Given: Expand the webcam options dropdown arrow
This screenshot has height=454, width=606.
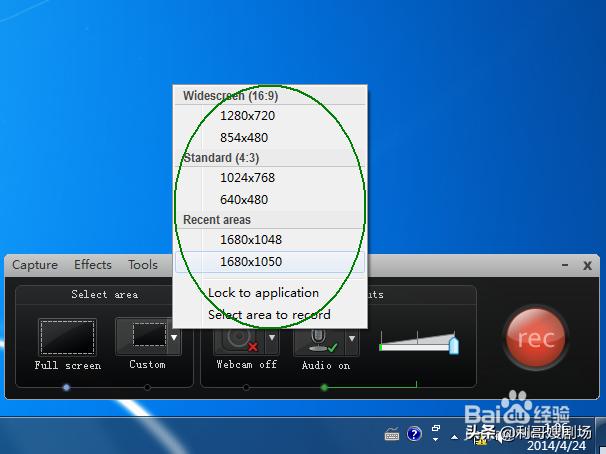Looking at the screenshot, I should pos(269,338).
